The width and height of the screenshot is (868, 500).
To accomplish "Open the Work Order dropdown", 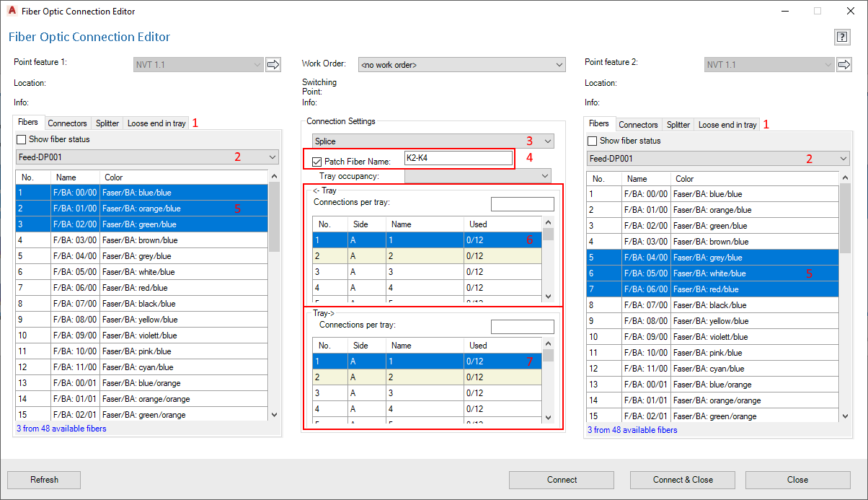I will pyautogui.click(x=461, y=65).
